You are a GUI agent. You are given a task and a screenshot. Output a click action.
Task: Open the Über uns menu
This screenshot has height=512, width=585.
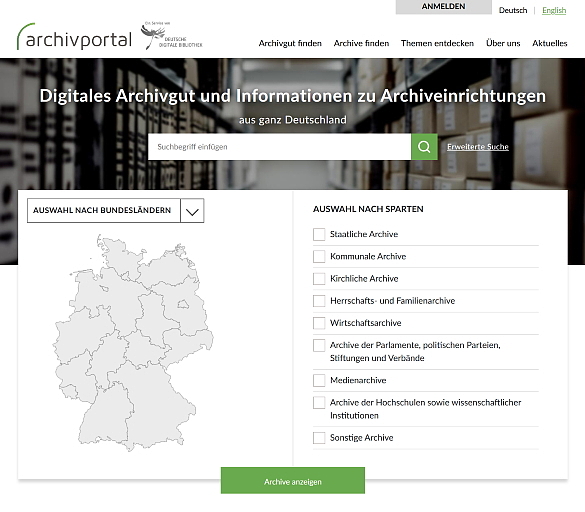(503, 43)
